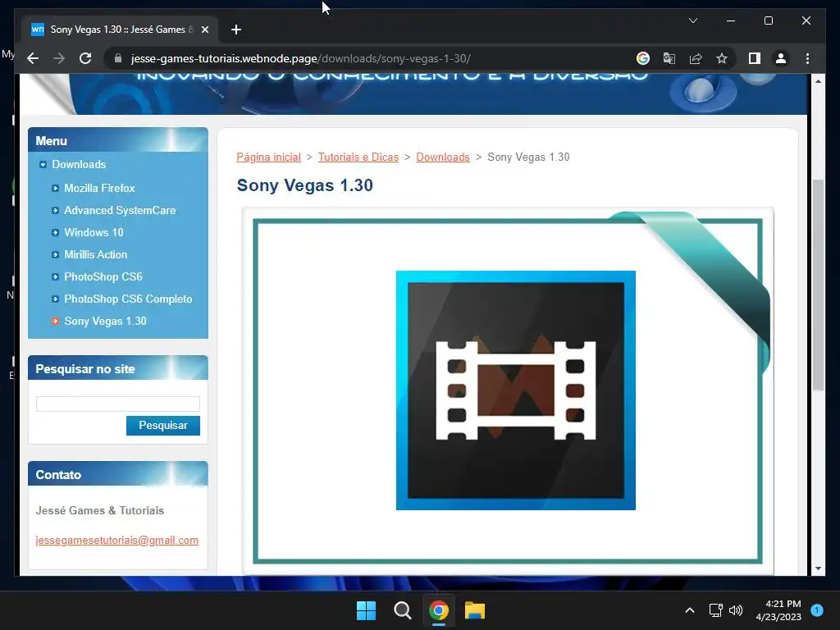The height and width of the screenshot is (630, 840).
Task: Follow the Página inicial breadcrumb link
Action: click(x=268, y=157)
